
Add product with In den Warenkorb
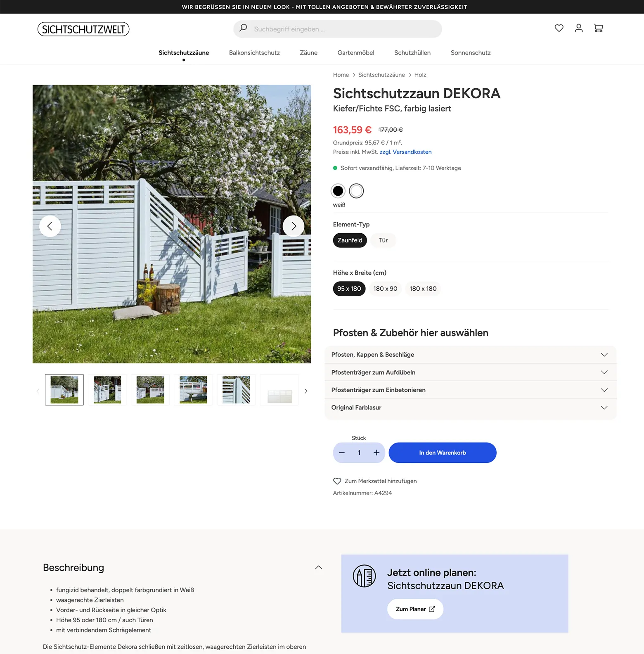tap(443, 453)
